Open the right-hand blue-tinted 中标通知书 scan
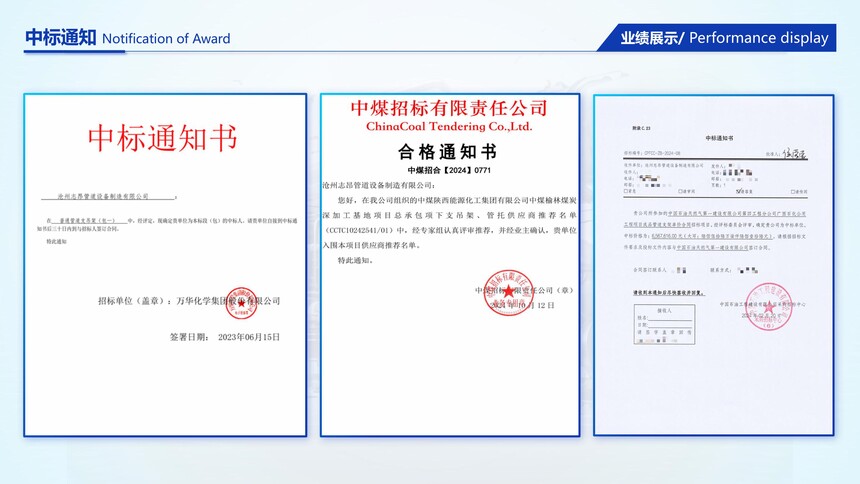860x484 pixels. pyautogui.click(x=714, y=265)
